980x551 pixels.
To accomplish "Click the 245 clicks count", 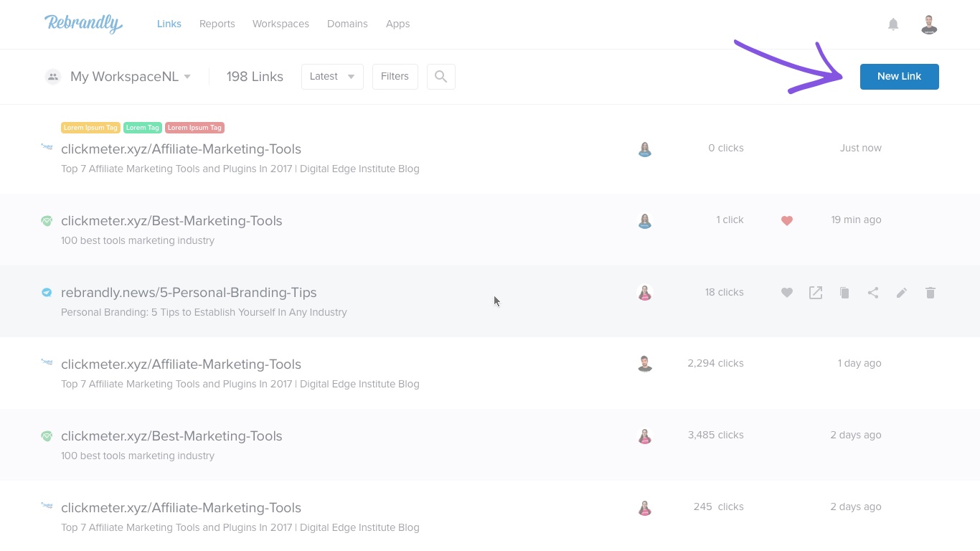I will [719, 507].
